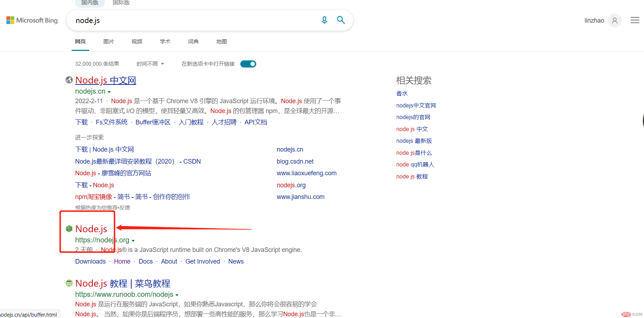Image resolution: width=644 pixels, height=318 pixels.
Task: Open the CSDN 安装教程 (2020) link
Action: pyautogui.click(x=138, y=161)
